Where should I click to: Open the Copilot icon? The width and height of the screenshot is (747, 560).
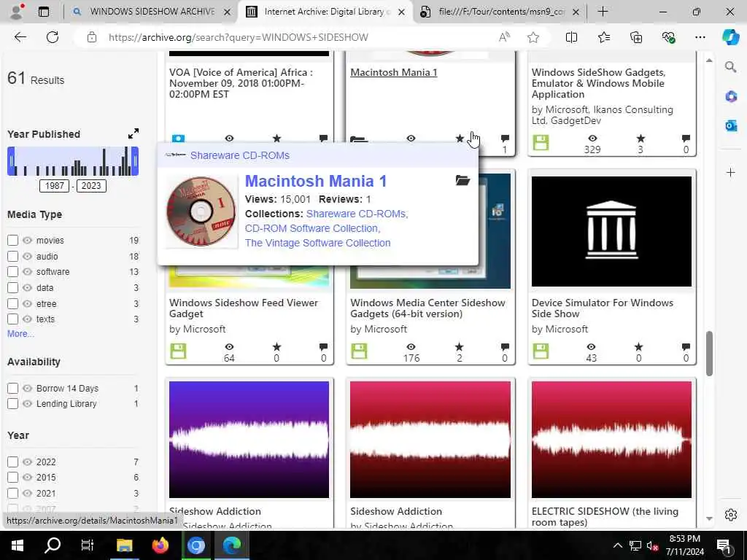click(730, 37)
